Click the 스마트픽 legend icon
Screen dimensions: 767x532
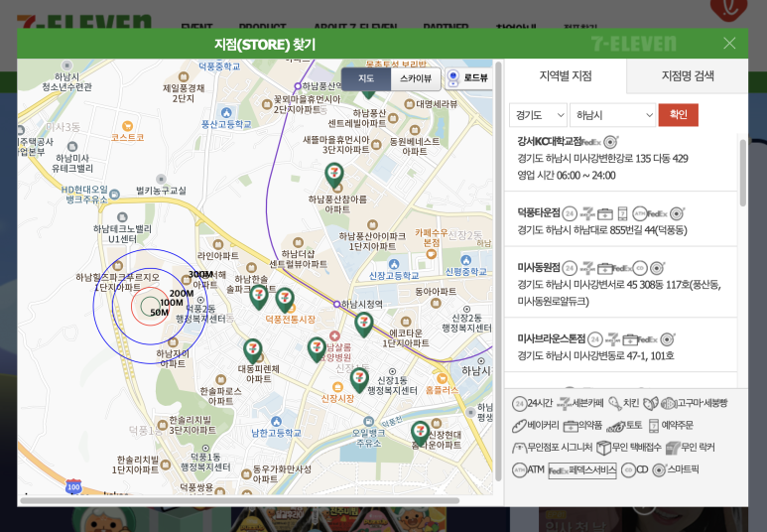(659, 469)
